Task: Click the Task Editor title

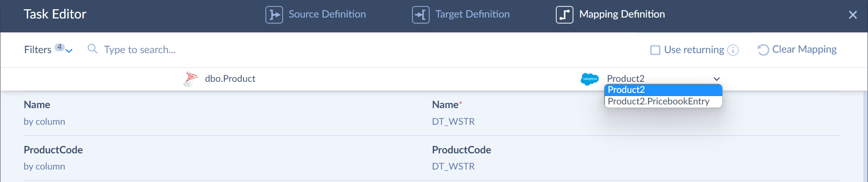Action: pyautogui.click(x=55, y=14)
